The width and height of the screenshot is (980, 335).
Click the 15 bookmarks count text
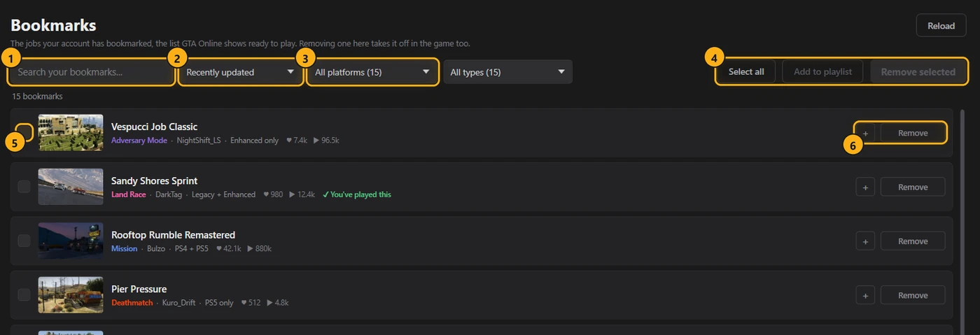(x=37, y=96)
